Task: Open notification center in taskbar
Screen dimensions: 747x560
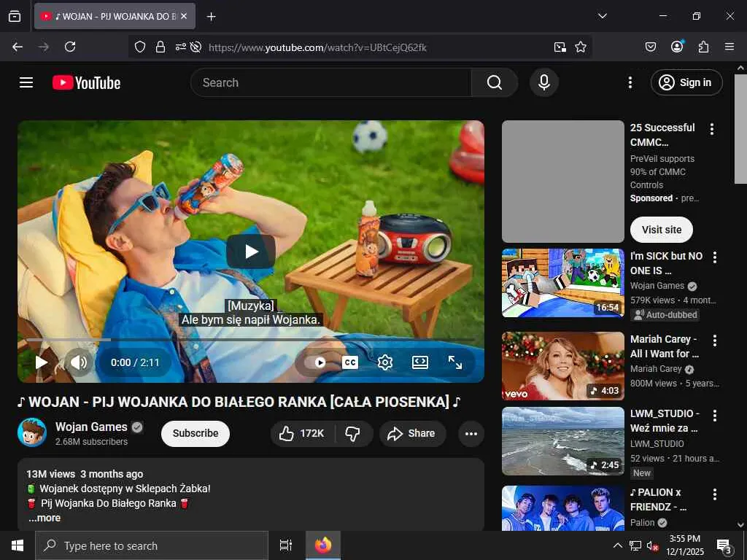Action: click(724, 545)
